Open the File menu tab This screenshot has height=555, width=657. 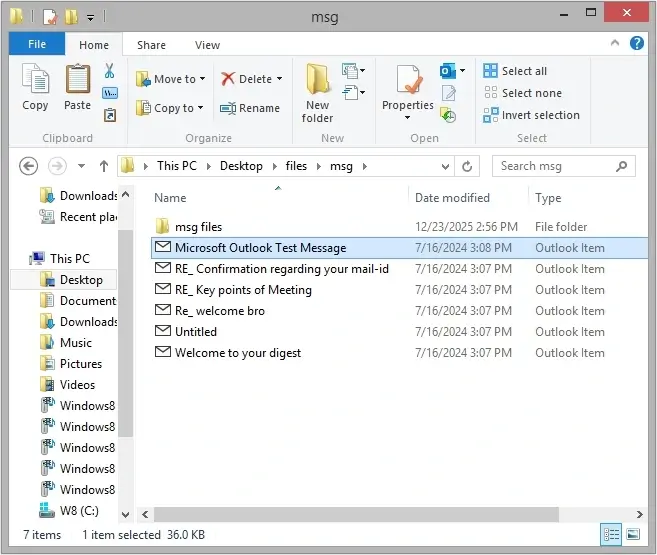(37, 44)
